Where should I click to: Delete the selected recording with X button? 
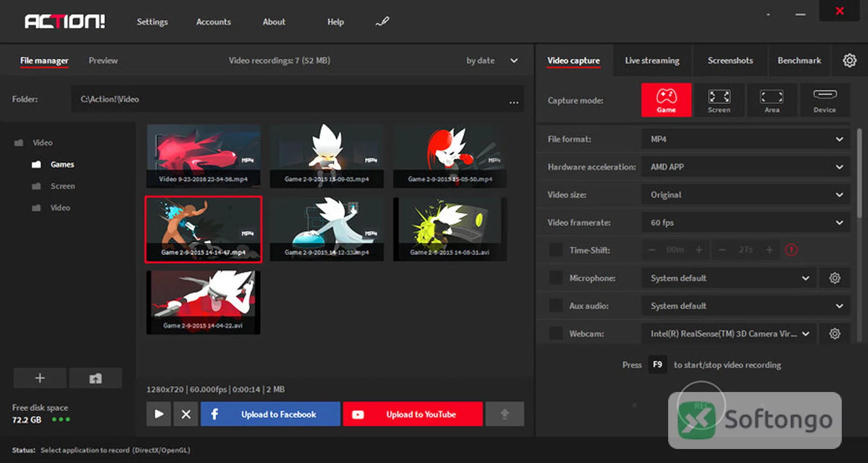pyautogui.click(x=186, y=414)
